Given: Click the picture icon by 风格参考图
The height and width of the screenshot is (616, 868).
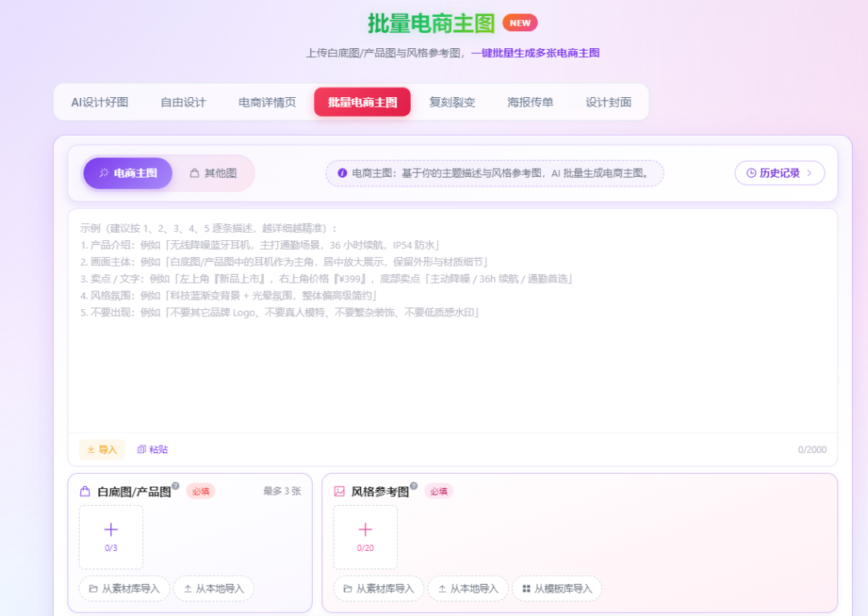Looking at the screenshot, I should (339, 491).
